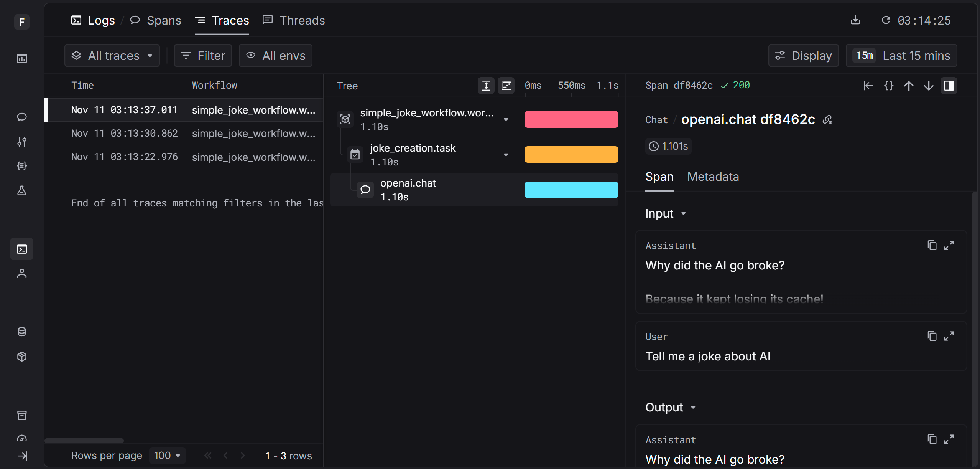This screenshot has height=469, width=980.
Task: Open the dashboard chart icon in sidebar
Action: 22,58
